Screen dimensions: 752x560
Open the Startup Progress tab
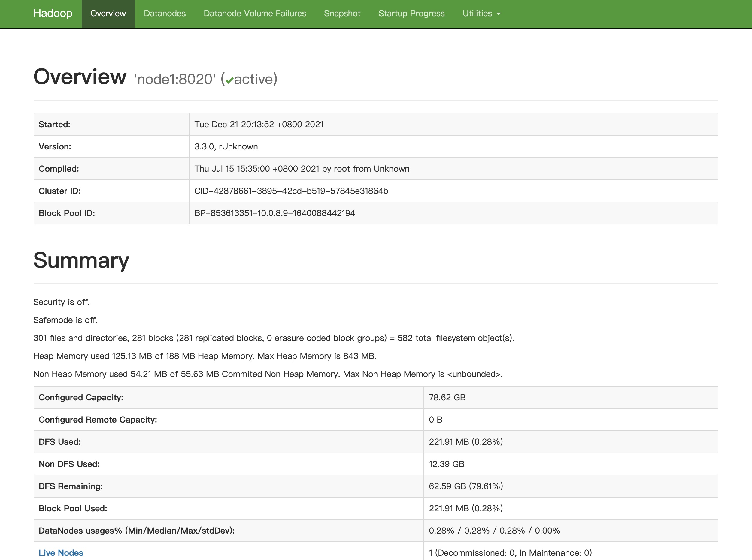pos(411,14)
